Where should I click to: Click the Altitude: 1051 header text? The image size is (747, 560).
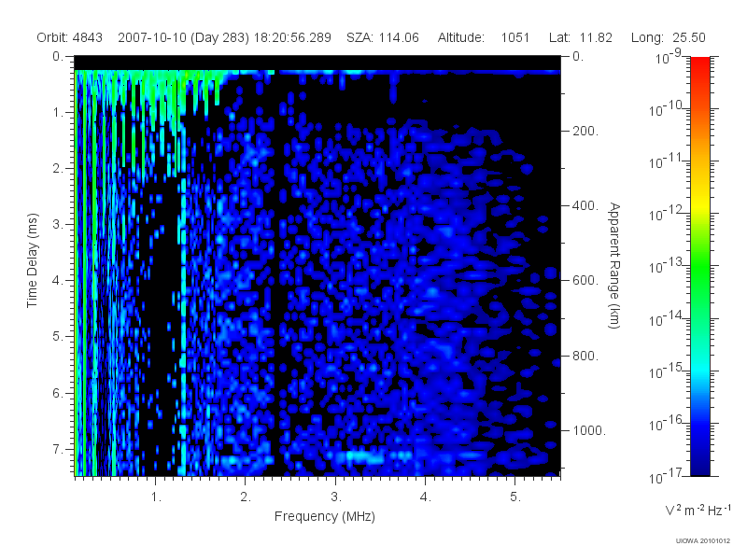[484, 37]
